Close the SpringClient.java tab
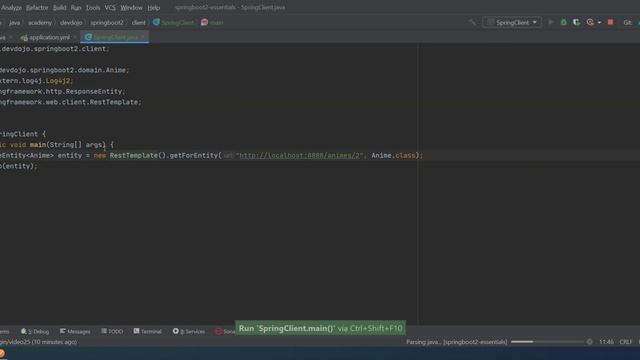This screenshot has height=360, width=640. pyautogui.click(x=143, y=37)
